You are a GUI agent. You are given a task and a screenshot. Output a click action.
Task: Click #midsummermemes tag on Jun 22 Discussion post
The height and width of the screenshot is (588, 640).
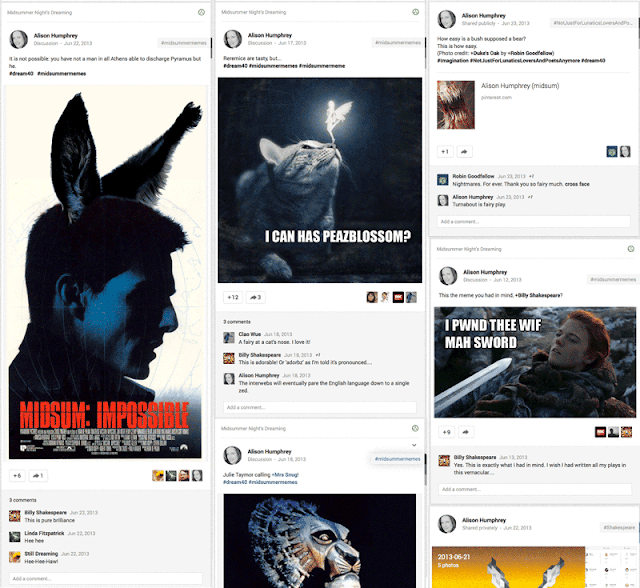coord(184,43)
